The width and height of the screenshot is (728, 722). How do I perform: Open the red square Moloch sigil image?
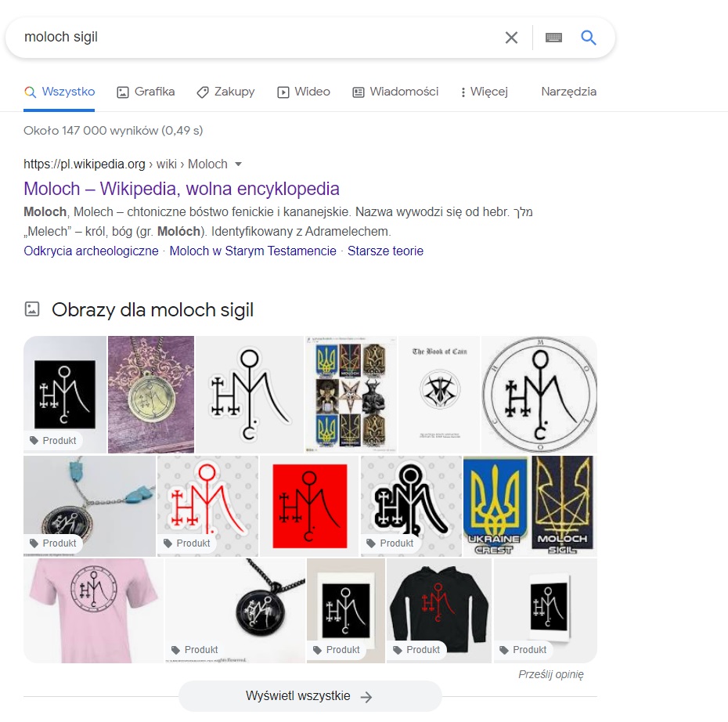[309, 506]
